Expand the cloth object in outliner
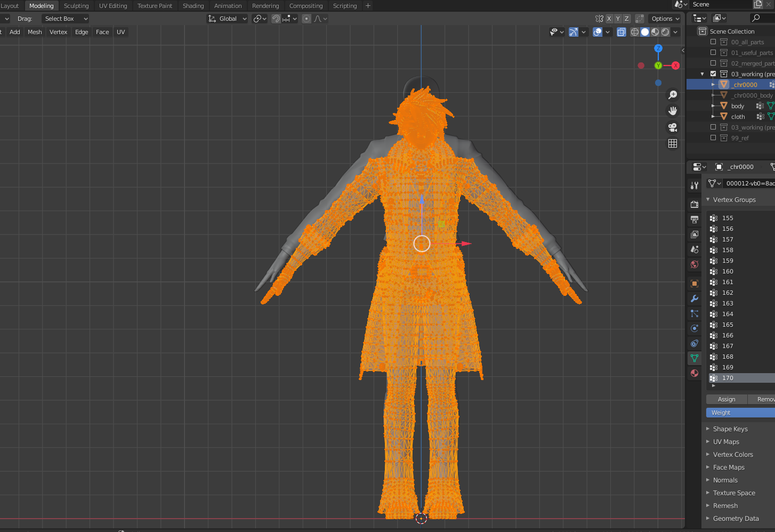775x532 pixels. 713,117
